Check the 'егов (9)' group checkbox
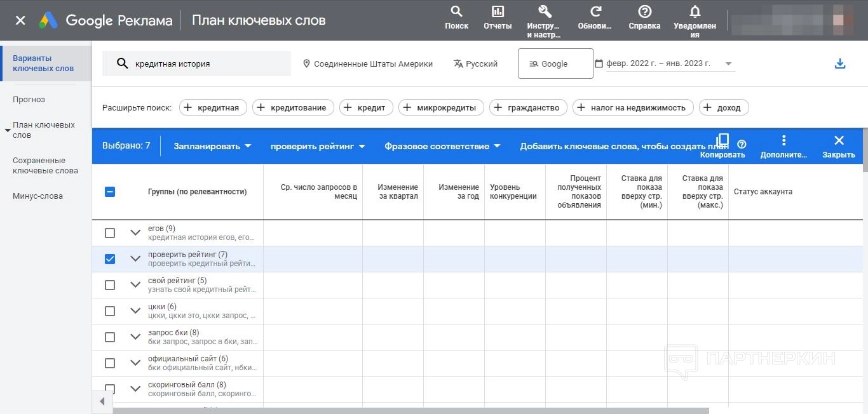The image size is (868, 414). point(110,233)
